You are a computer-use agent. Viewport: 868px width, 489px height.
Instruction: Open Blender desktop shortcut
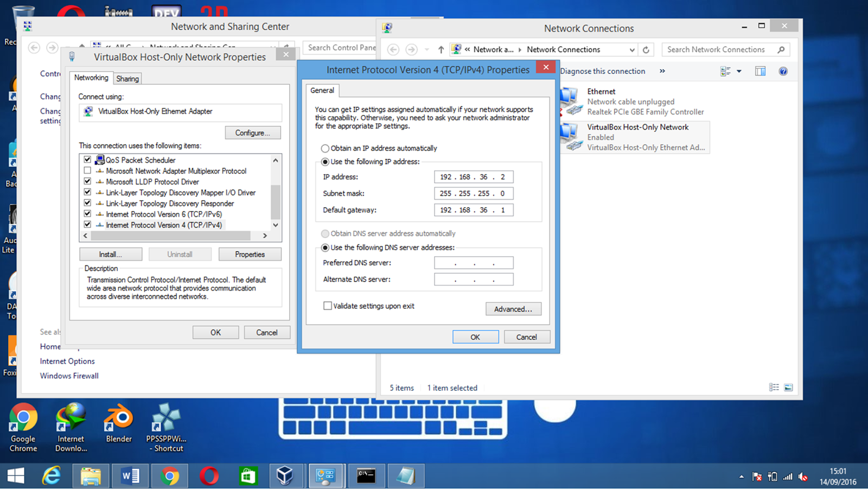coord(119,424)
